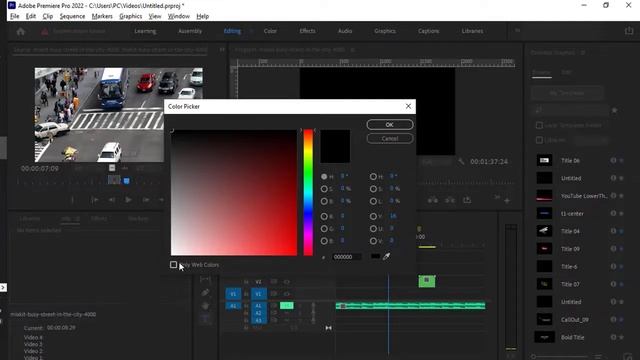Select the Hand tool in timeline toolbar
Screen dimensions: 640x360
coord(205,306)
